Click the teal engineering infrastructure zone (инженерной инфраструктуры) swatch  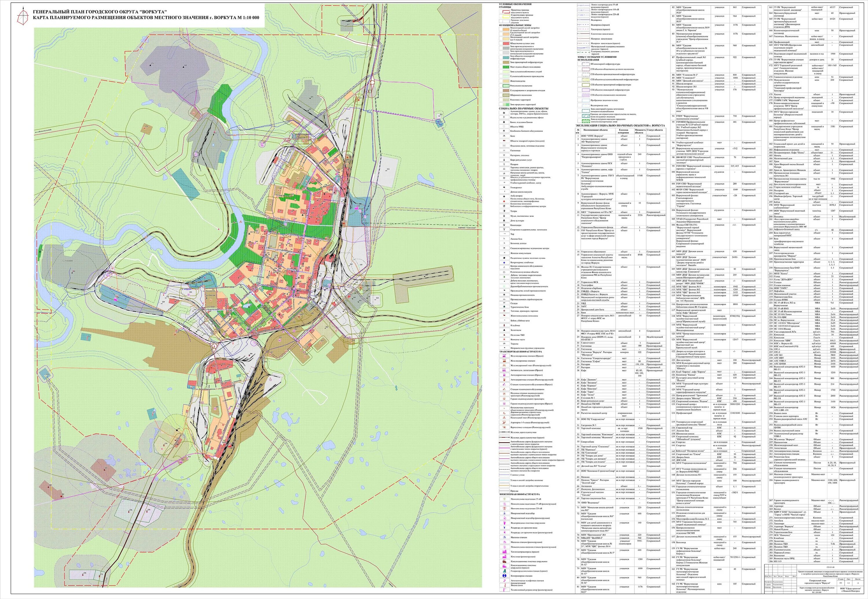coord(506,57)
